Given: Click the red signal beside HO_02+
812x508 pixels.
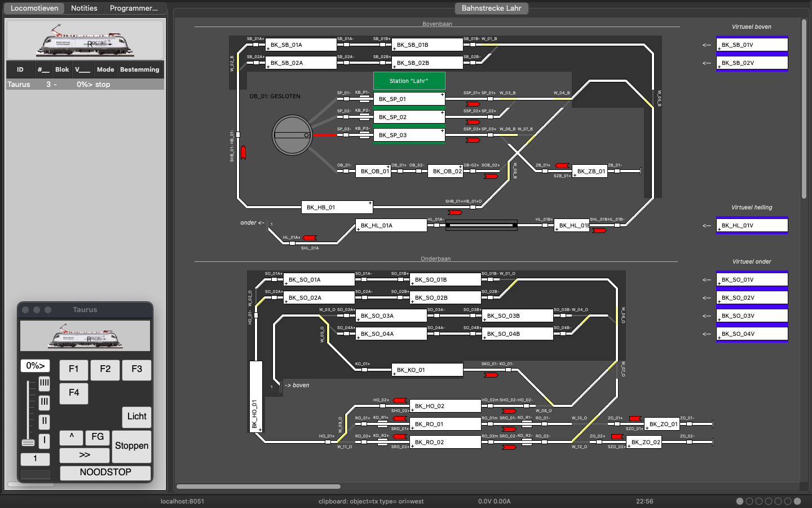Looking at the screenshot, I should click(400, 400).
